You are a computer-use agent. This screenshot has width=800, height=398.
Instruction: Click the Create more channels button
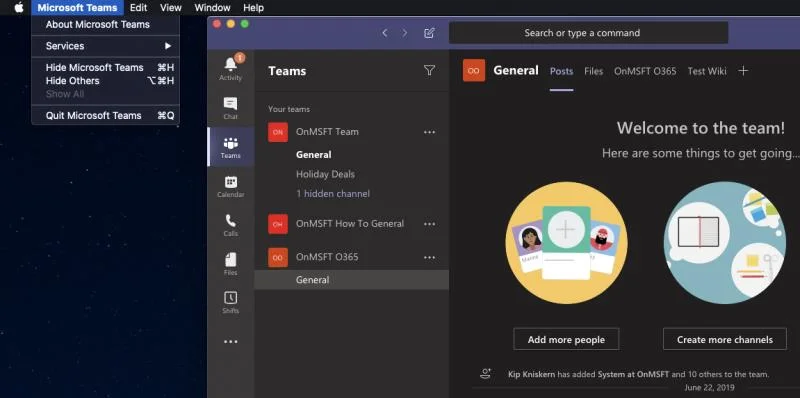click(x=724, y=339)
